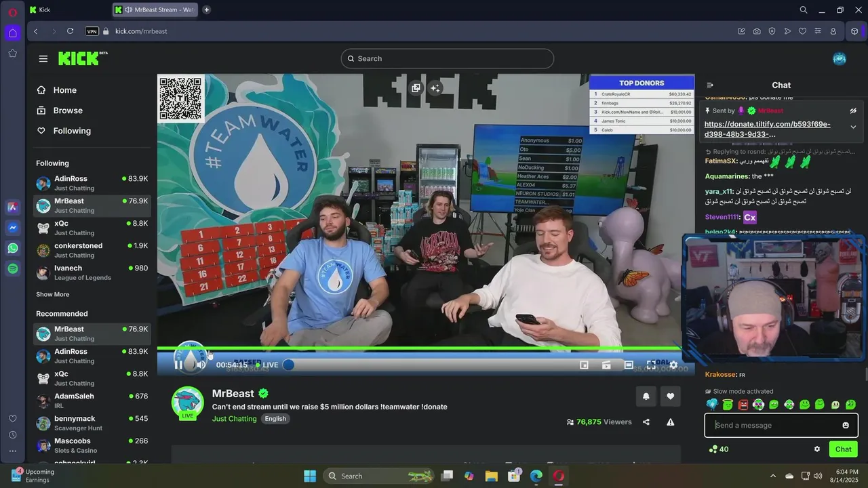Enter fullscreen mode in the player
The image size is (868, 488).
[x=651, y=365]
